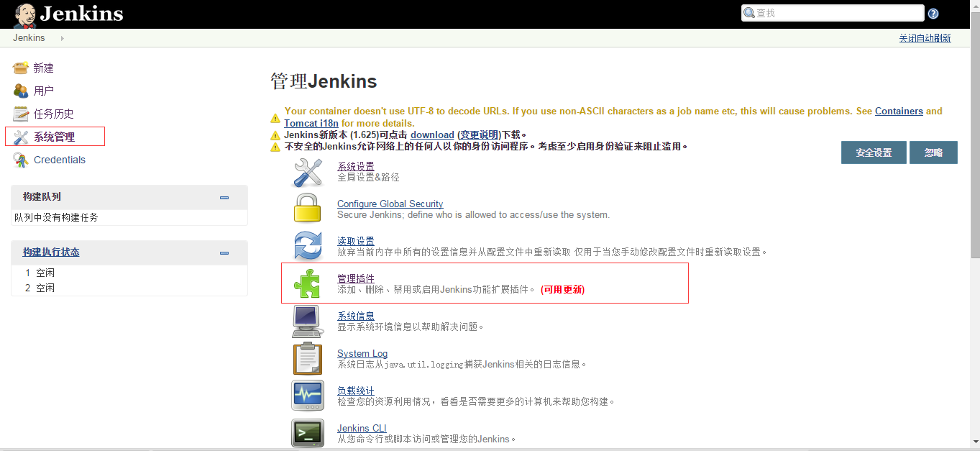Viewport: 980px width, 451px height.
Task: Open 新建 in the sidebar
Action: pos(44,68)
